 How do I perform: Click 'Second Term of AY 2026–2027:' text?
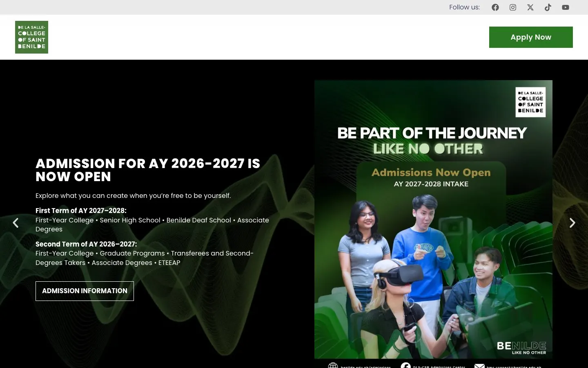click(86, 244)
